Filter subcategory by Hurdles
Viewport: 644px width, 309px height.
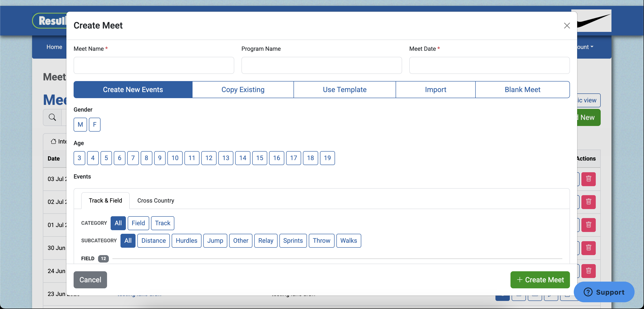[x=186, y=241]
